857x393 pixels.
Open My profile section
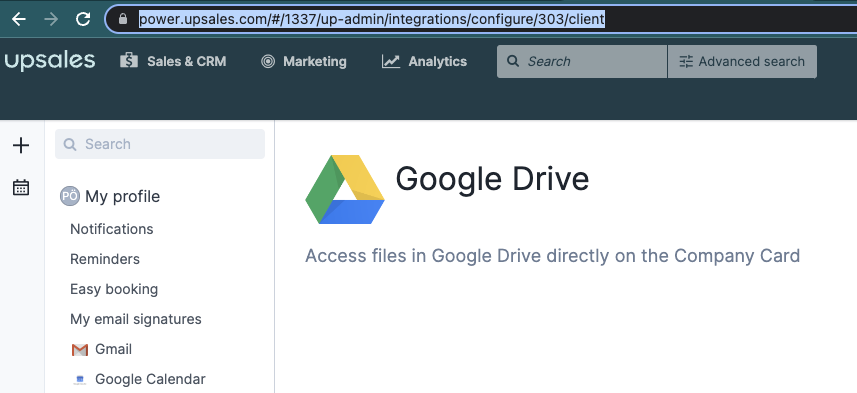pyautogui.click(x=122, y=196)
